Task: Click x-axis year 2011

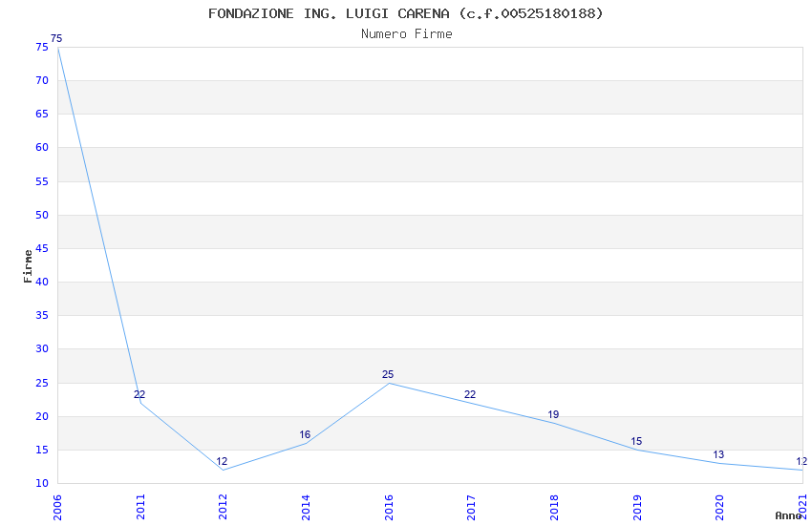Action: point(140,508)
